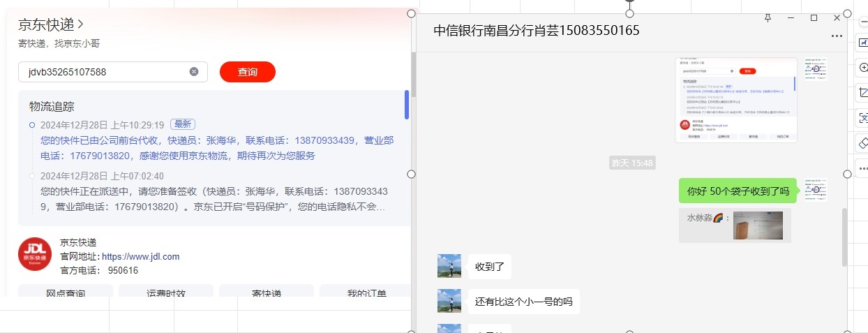The image size is (868, 333).
Task: Click the 昨天 15:48 timestamp label
Action: (632, 163)
